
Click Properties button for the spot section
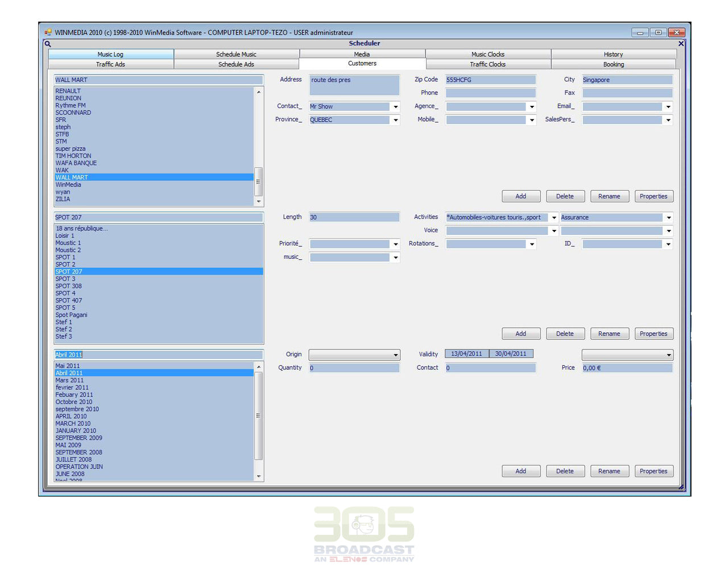tap(653, 334)
